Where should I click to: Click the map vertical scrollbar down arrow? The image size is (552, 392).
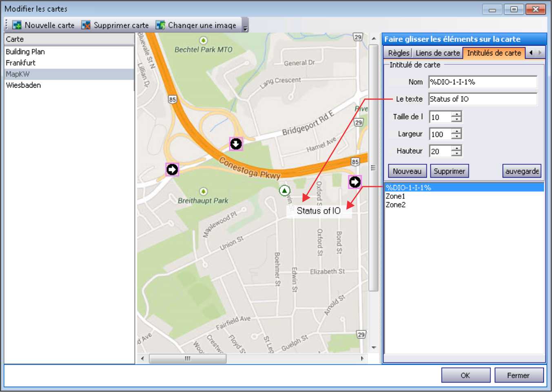point(373,348)
